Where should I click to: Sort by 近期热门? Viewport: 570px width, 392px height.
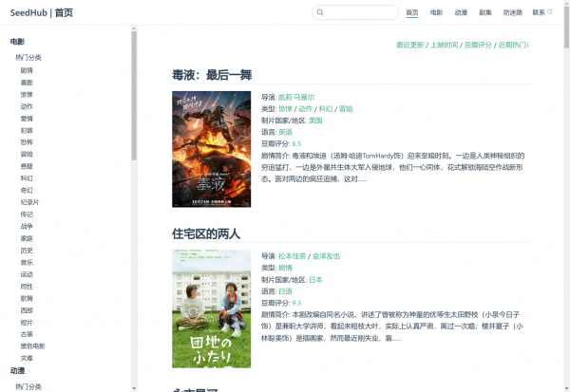[x=513, y=45]
